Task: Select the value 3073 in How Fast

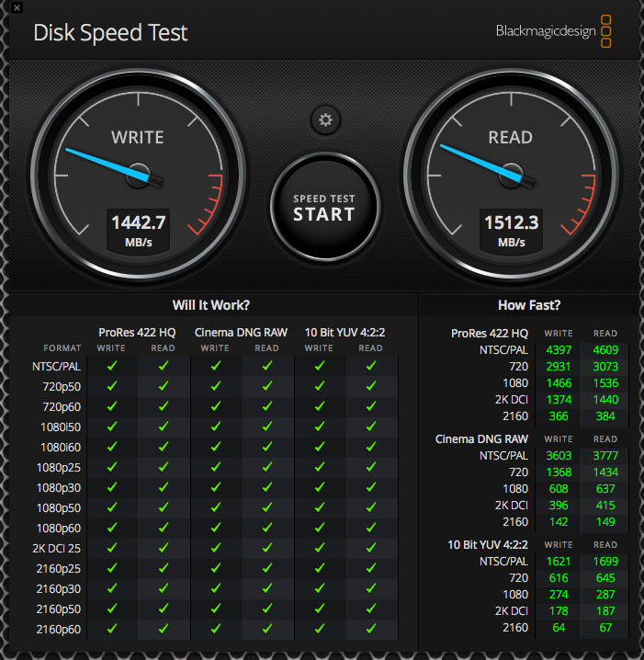Action: (x=605, y=366)
